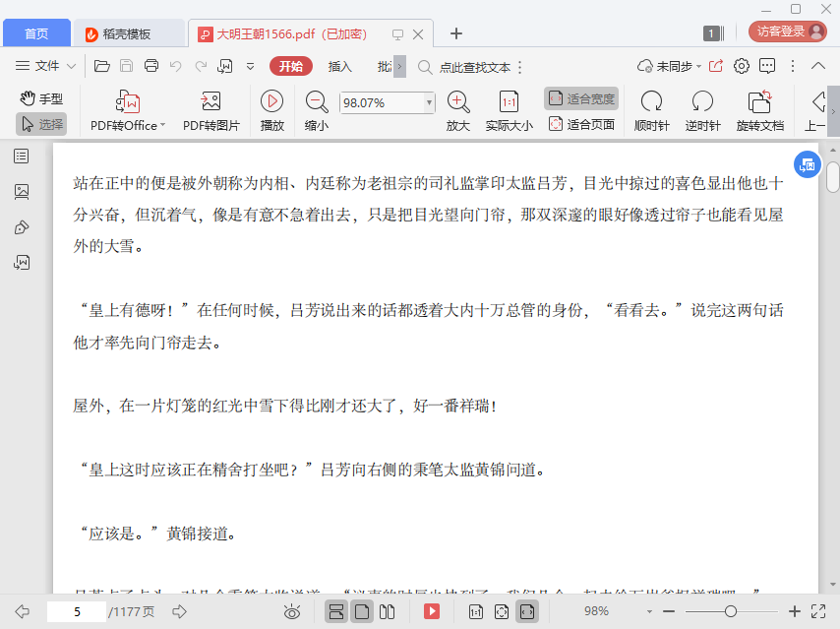The height and width of the screenshot is (629, 840).
Task: Enter fullscreen with expand icon
Action: click(x=818, y=611)
